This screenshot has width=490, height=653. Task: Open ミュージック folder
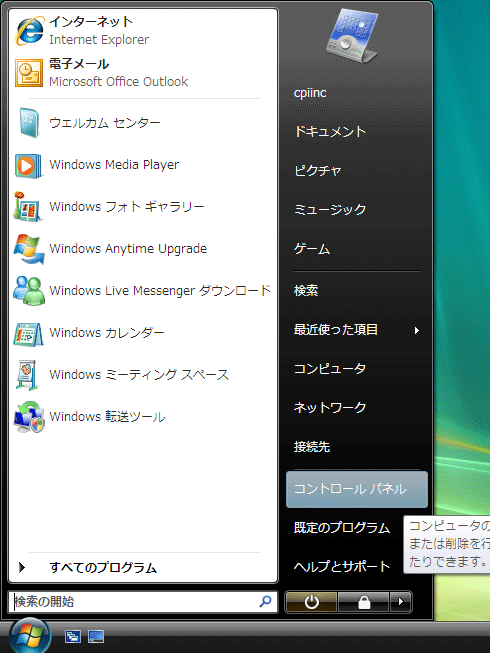[330, 209]
